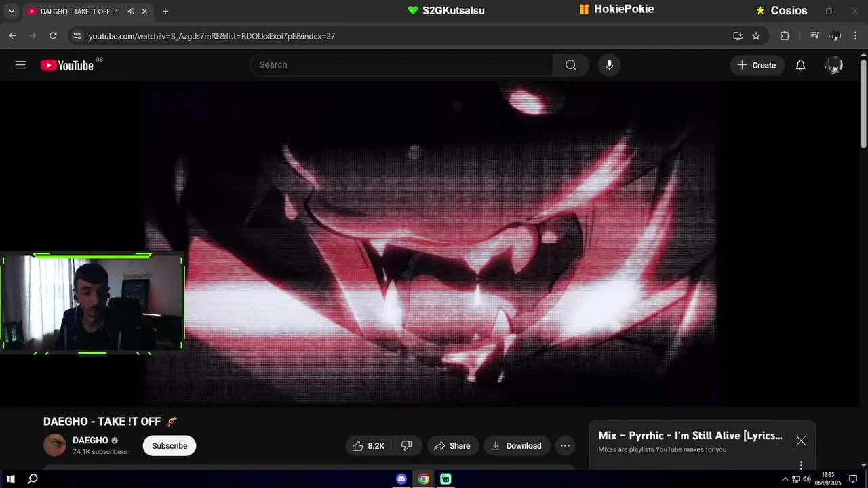868x488 pixels.
Task: Close the DAEGHO - TAKE IT OFF tab
Action: (x=144, y=12)
